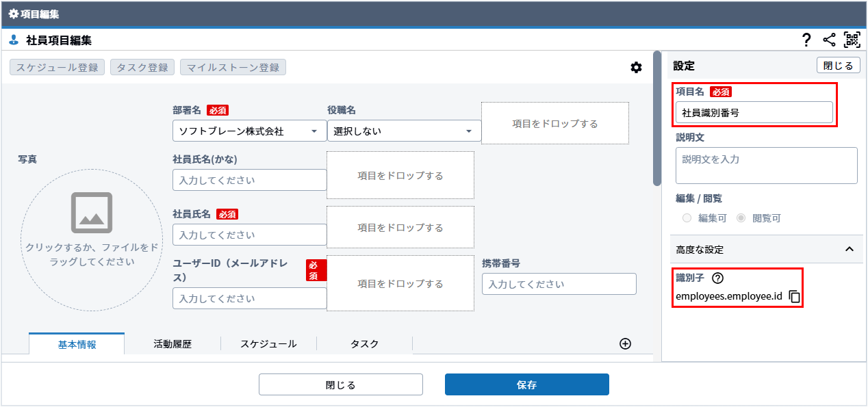This screenshot has height=407, width=868.
Task: Click the vertical scrollbar of the form
Action: 656,118
